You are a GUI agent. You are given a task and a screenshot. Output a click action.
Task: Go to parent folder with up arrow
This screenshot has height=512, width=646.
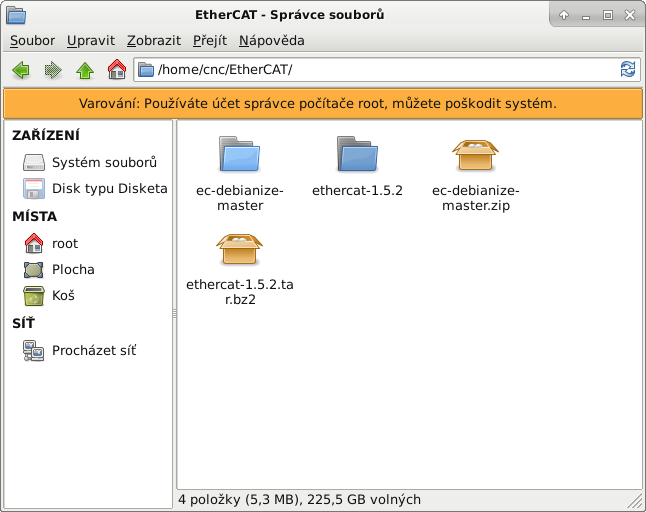tap(85, 70)
